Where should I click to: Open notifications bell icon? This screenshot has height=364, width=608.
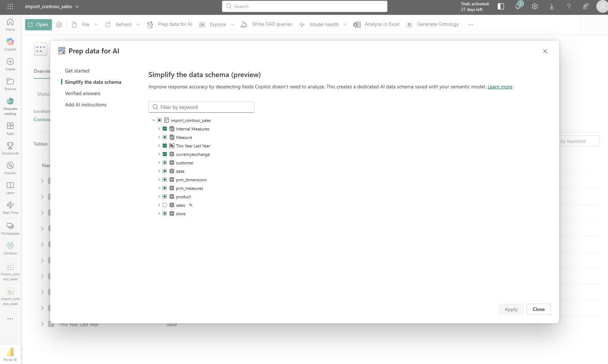tap(518, 6)
